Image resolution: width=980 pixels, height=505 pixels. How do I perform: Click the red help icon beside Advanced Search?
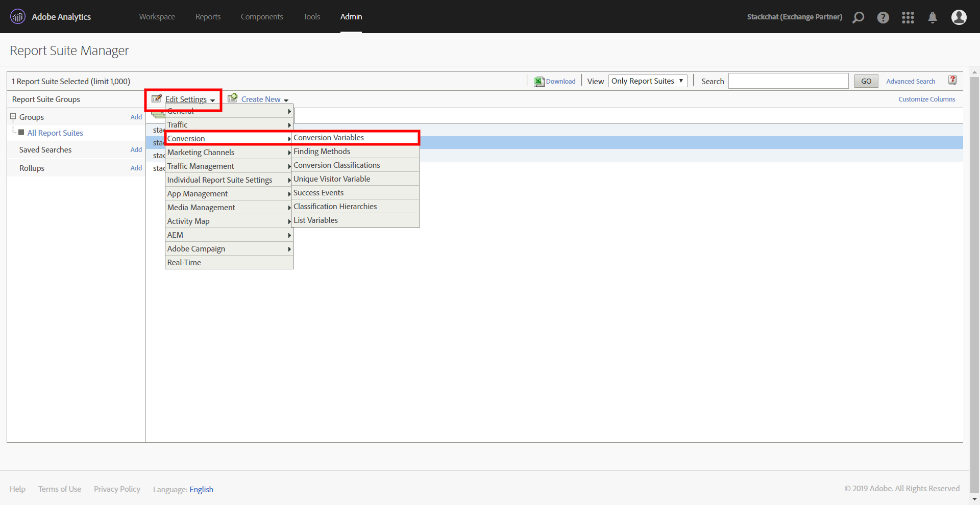[x=952, y=80]
